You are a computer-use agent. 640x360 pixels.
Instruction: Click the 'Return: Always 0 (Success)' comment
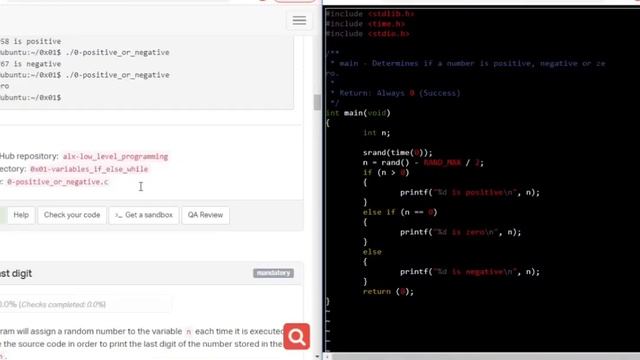point(400,93)
